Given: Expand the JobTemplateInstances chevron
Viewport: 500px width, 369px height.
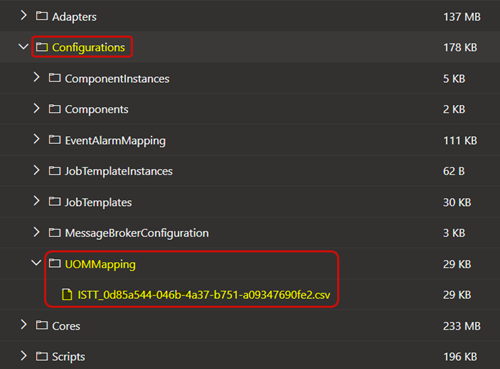Looking at the screenshot, I should 36,170.
